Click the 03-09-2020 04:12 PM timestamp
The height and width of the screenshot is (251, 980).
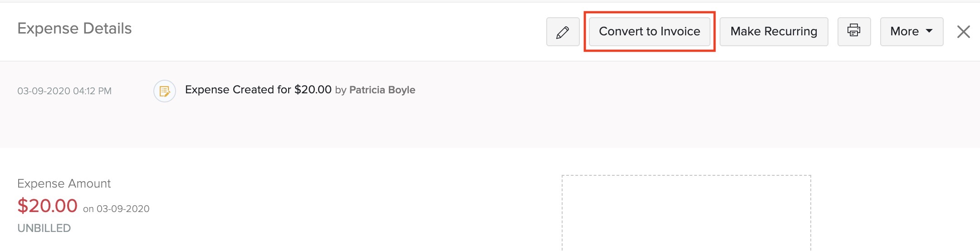(x=64, y=91)
